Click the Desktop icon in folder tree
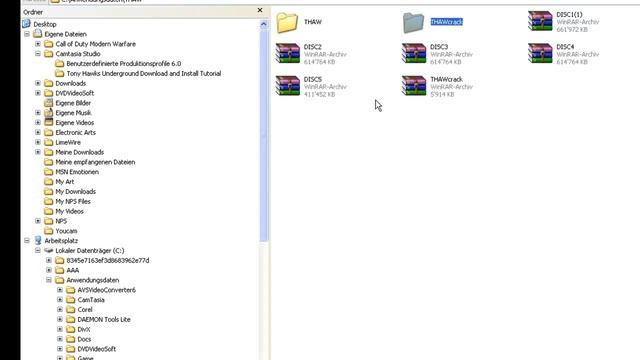The image size is (640, 360). coord(27,24)
